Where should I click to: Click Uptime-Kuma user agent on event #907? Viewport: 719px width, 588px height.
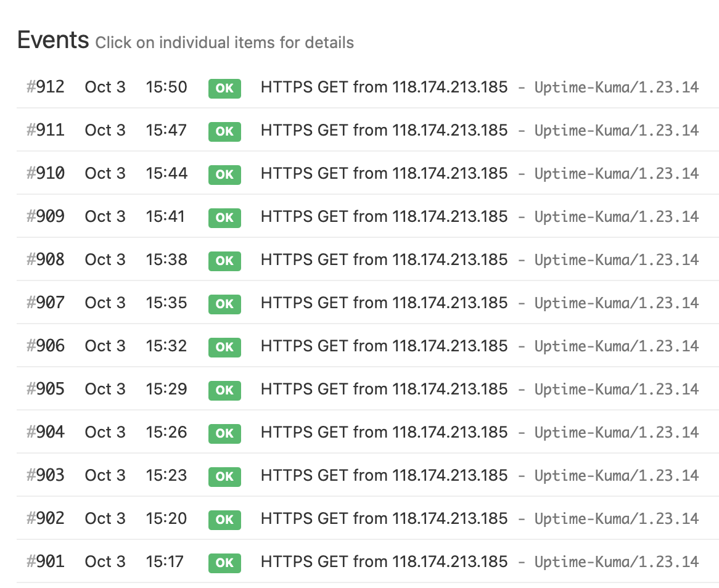(616, 303)
